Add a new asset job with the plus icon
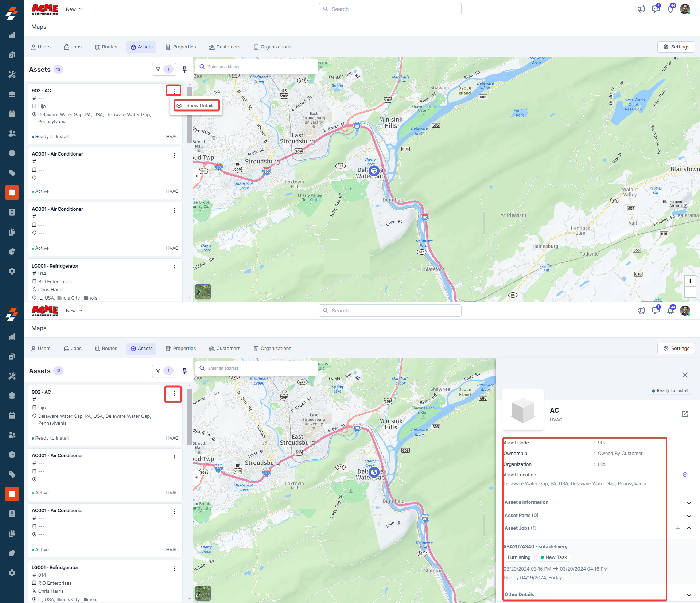This screenshot has width=700, height=603. 678,528
